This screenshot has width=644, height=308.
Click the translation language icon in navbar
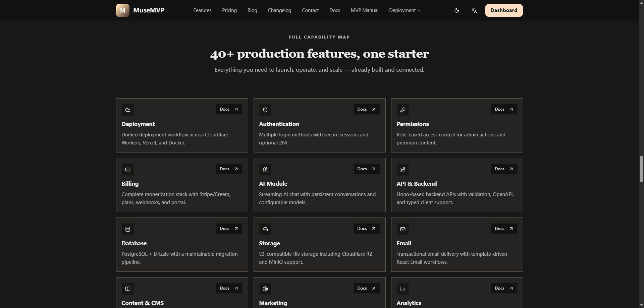click(474, 10)
